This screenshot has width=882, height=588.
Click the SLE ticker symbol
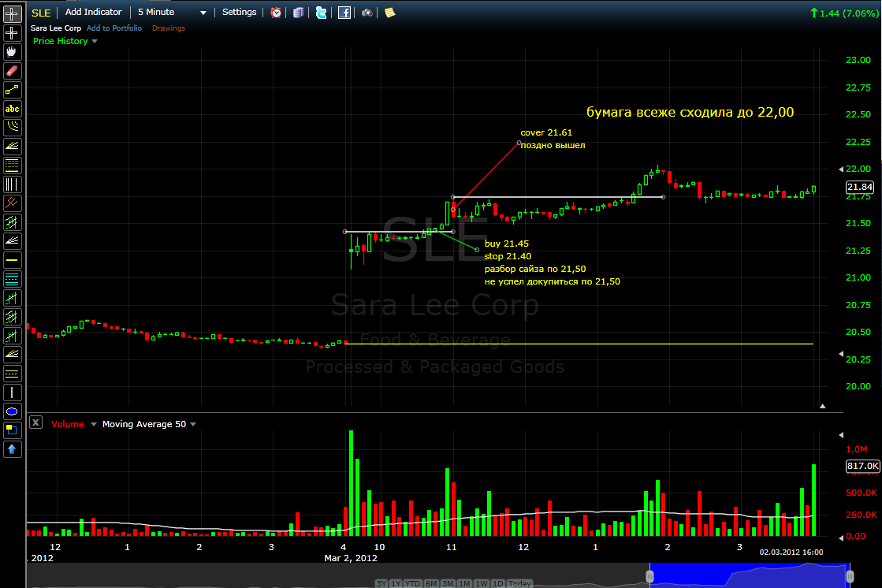(41, 13)
